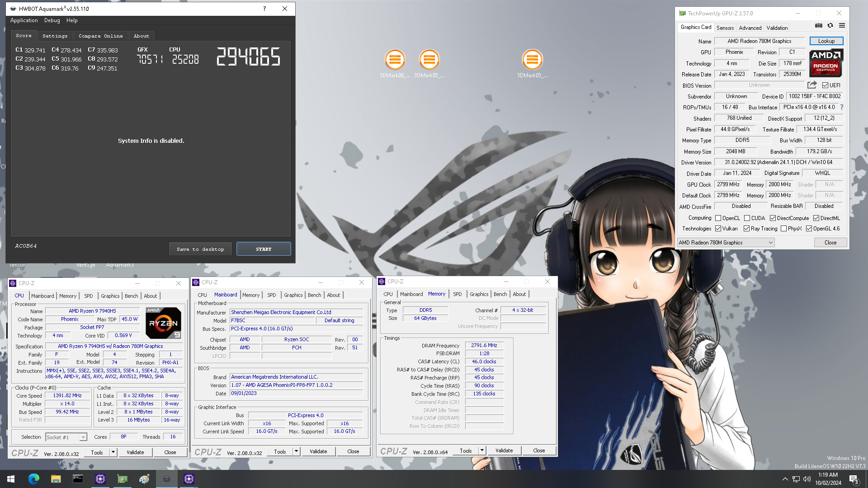Image resolution: width=868 pixels, height=488 pixels.
Task: Click CPU name field in CPU-Z
Action: [x=92, y=311]
